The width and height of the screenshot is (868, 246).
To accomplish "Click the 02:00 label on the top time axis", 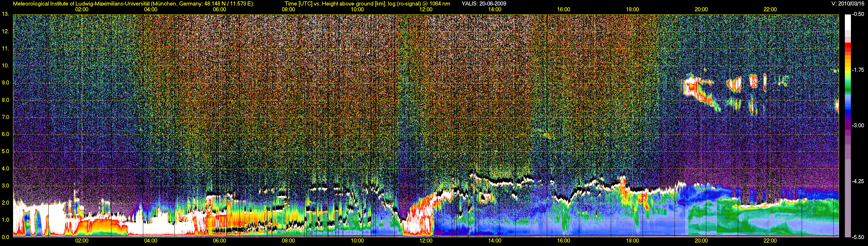I will [82, 10].
